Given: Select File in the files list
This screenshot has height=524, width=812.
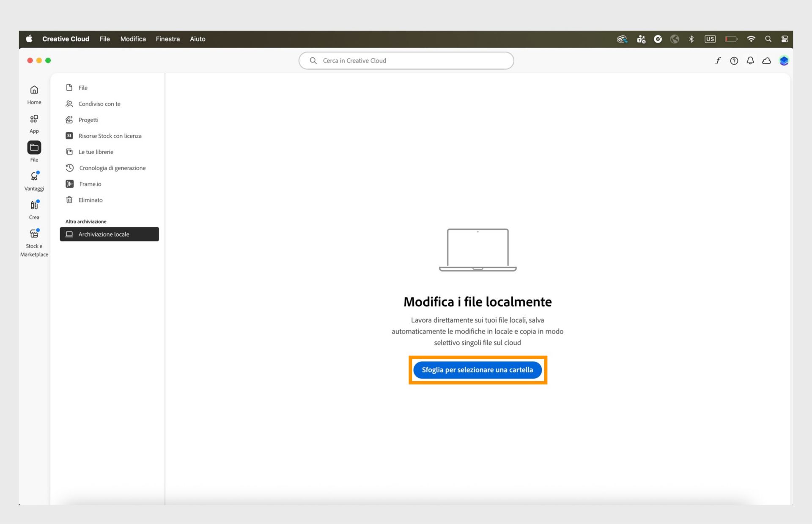Looking at the screenshot, I should pyautogui.click(x=109, y=88).
